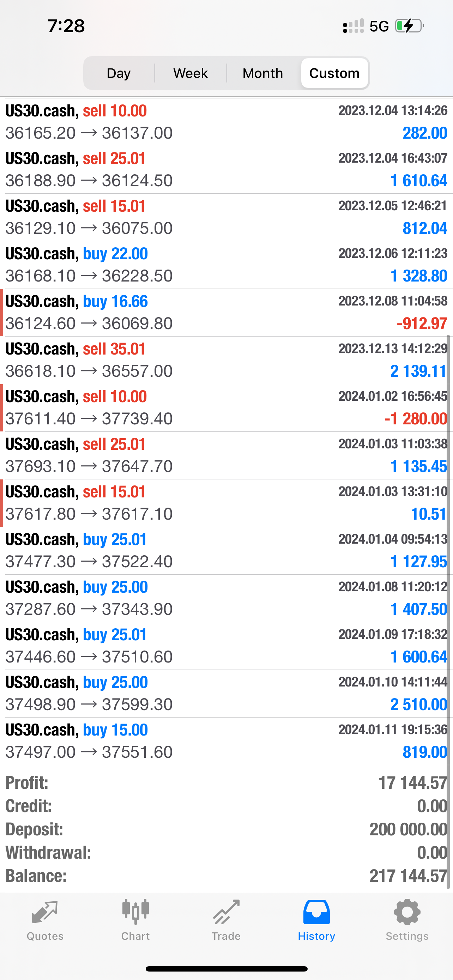Open the Settings gear icon

click(407, 912)
